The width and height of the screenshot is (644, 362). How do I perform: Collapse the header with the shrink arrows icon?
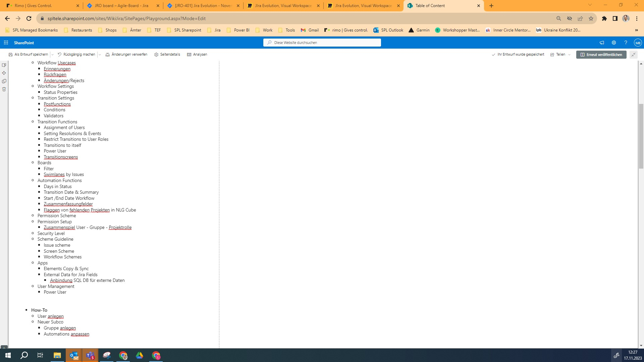point(633,55)
